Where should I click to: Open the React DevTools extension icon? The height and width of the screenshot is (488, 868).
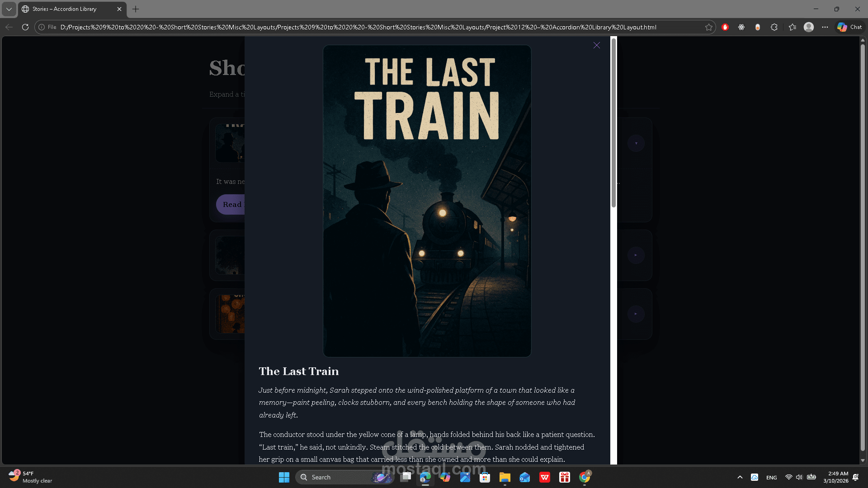tap(741, 27)
